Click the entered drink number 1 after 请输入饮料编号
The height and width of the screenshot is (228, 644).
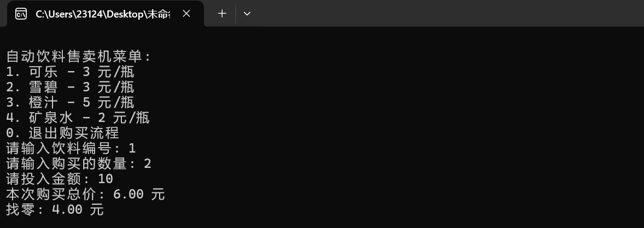(132, 148)
